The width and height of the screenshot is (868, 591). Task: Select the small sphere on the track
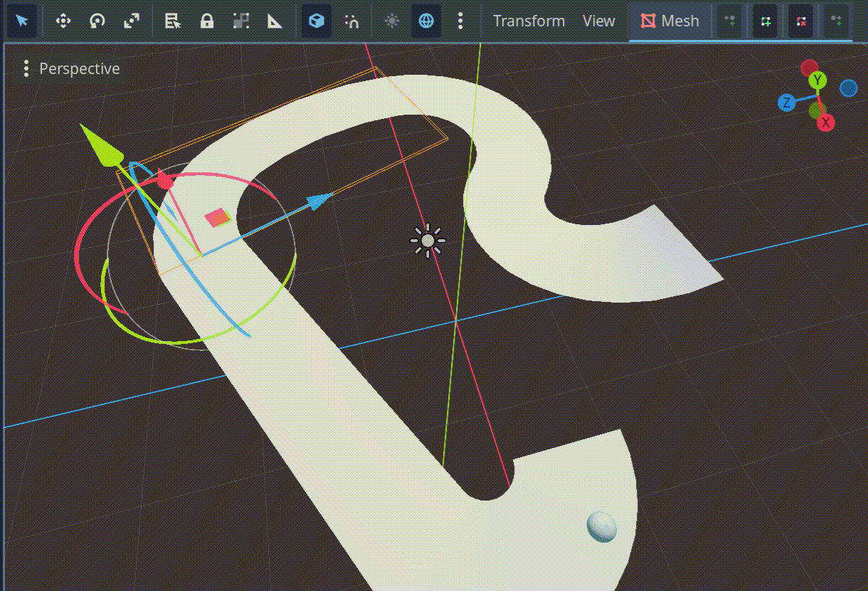[602, 527]
